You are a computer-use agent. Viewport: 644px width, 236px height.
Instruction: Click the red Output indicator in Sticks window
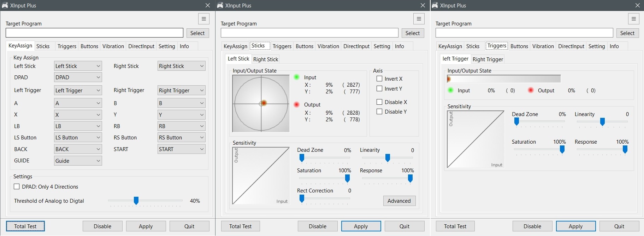click(x=297, y=104)
